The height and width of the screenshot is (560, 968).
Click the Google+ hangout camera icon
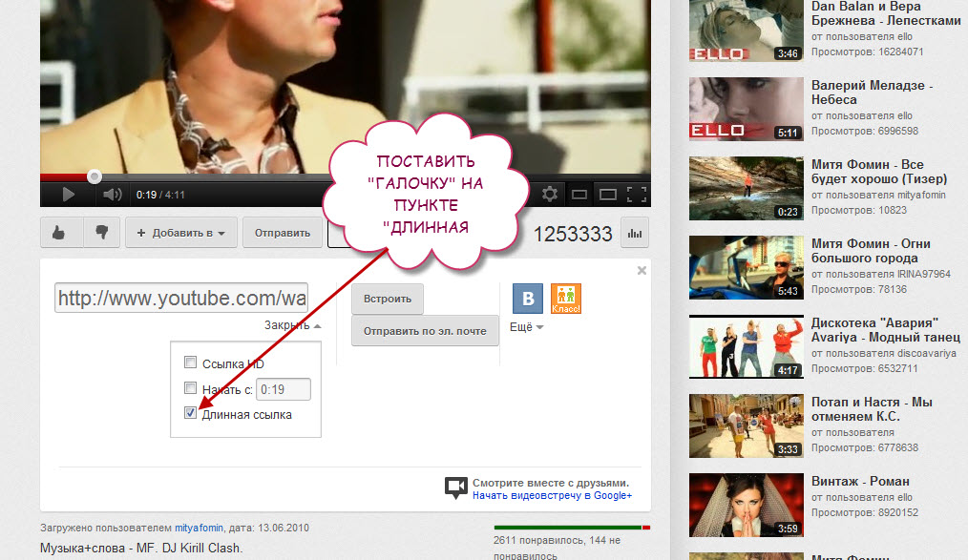coord(456,487)
